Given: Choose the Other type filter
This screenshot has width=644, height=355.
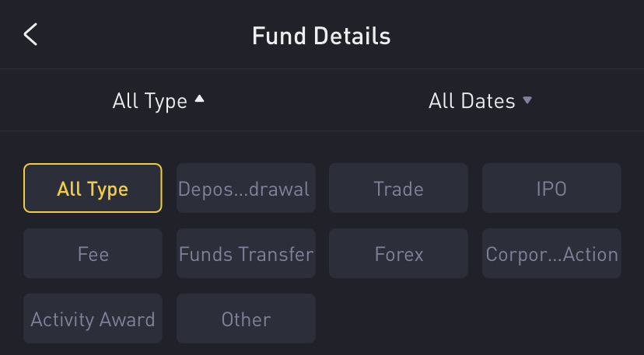Looking at the screenshot, I should coord(246,318).
